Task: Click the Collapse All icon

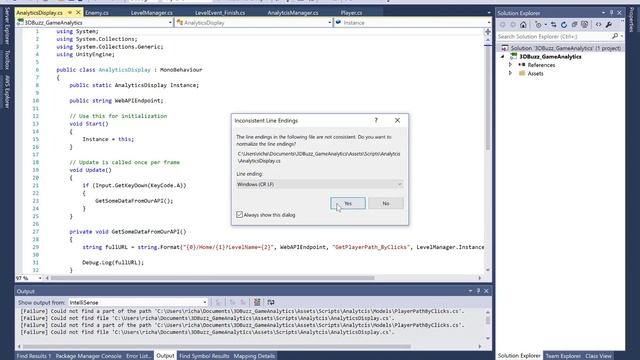Action: pos(574,25)
